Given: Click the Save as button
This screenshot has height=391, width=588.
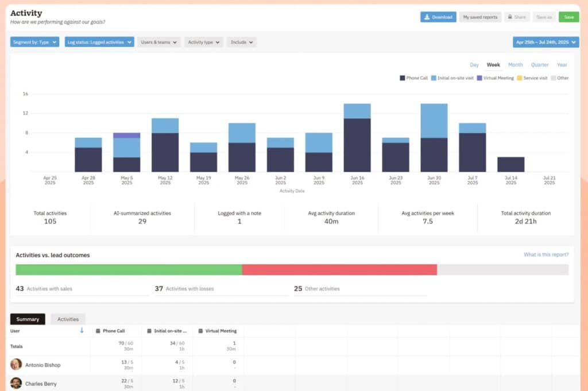Looking at the screenshot, I should tap(544, 17).
